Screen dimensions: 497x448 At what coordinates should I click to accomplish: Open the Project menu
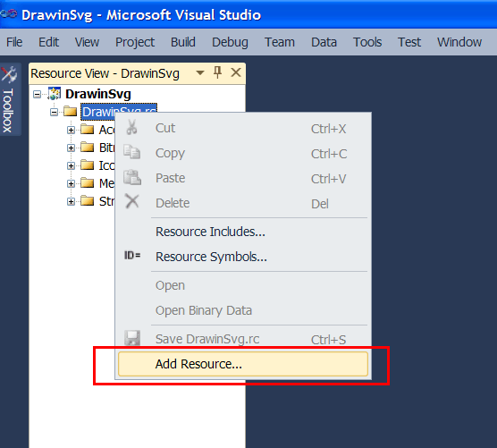(135, 42)
